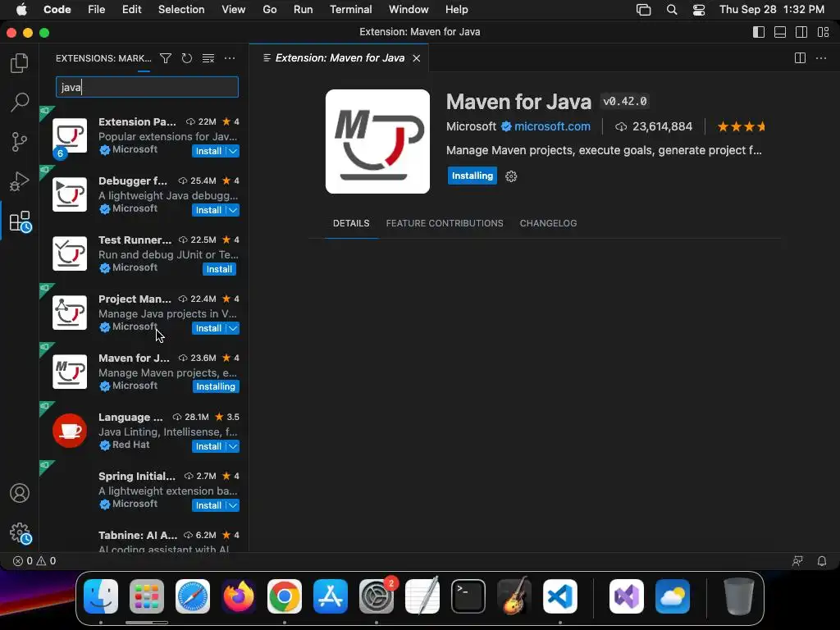Open the Run and Debug view

20,181
